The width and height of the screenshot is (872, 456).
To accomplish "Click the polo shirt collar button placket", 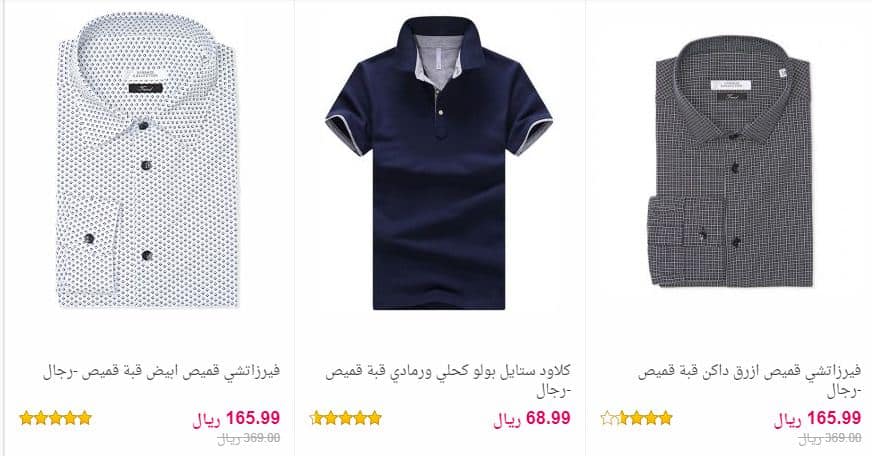I will [439, 111].
